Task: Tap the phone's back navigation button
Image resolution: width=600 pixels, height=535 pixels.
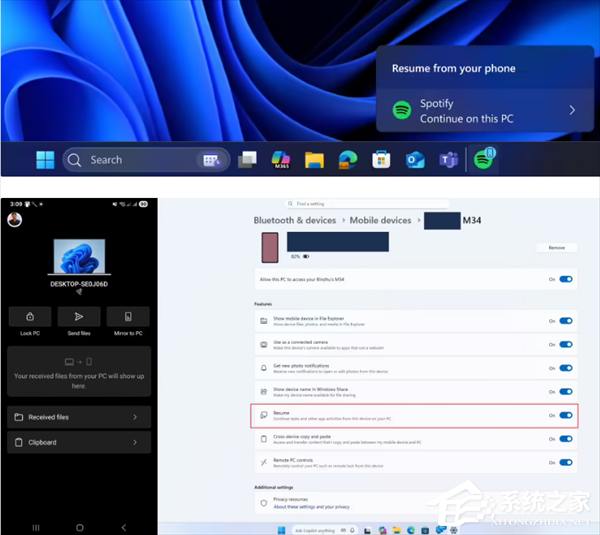Action: tap(124, 528)
